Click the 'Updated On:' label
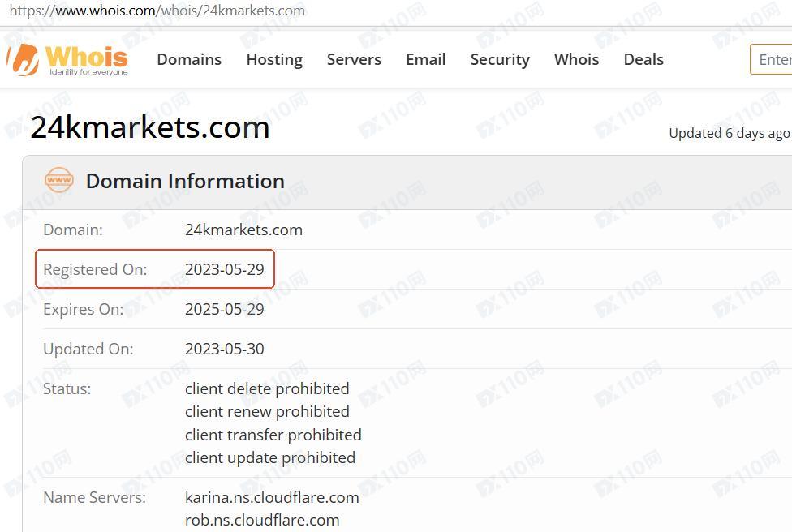The image size is (792, 532). click(x=88, y=349)
